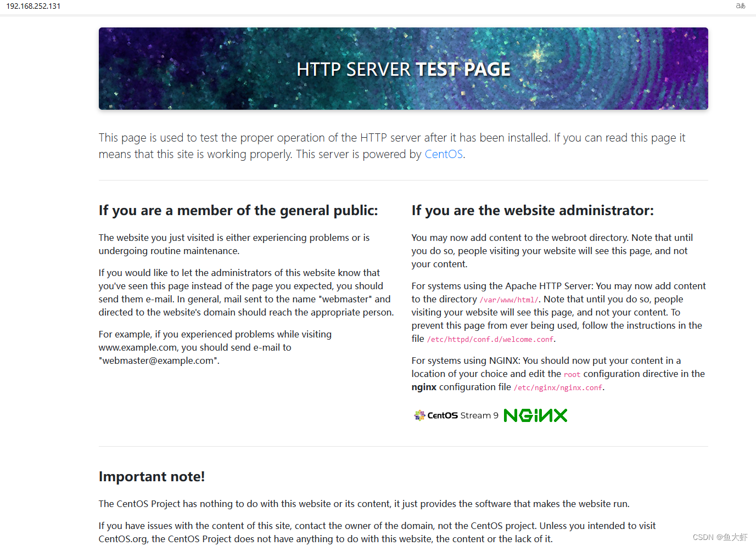Click the CentOS Stream 9 logo

456,415
